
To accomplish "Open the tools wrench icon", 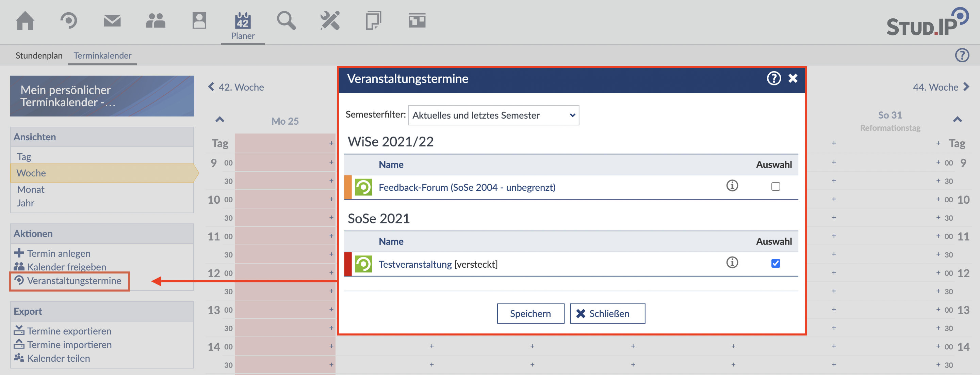I will tap(329, 20).
